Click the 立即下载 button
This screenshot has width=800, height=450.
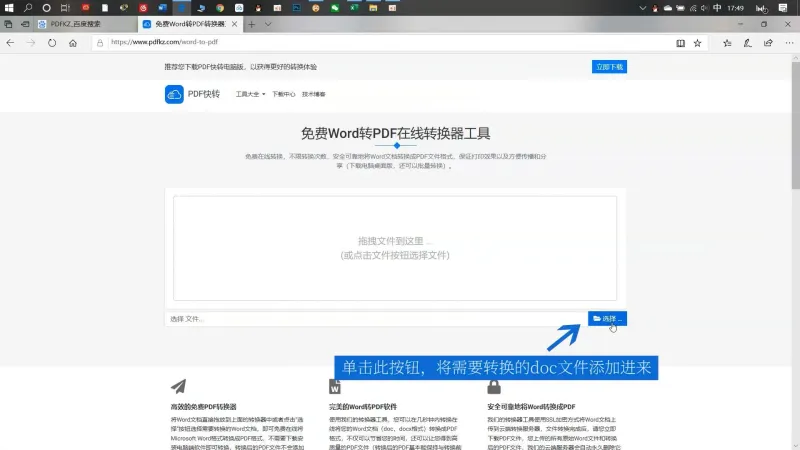pyautogui.click(x=609, y=67)
